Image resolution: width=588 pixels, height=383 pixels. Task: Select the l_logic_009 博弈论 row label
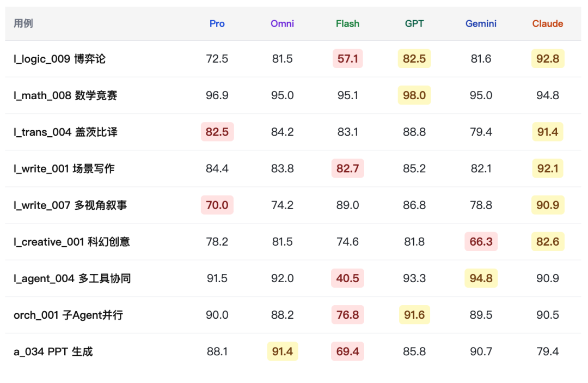[60, 59]
